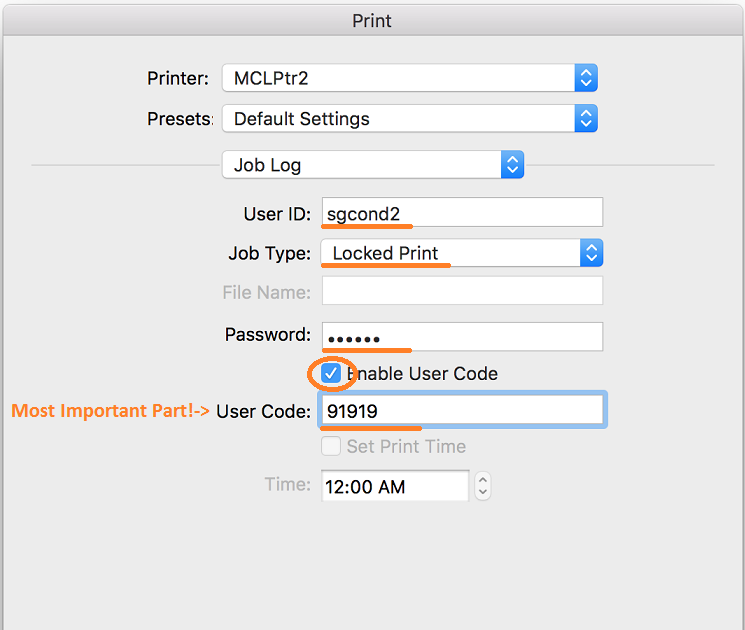The width and height of the screenshot is (745, 630).
Task: Click the User ID field containing sgcond2
Action: pyautogui.click(x=462, y=213)
